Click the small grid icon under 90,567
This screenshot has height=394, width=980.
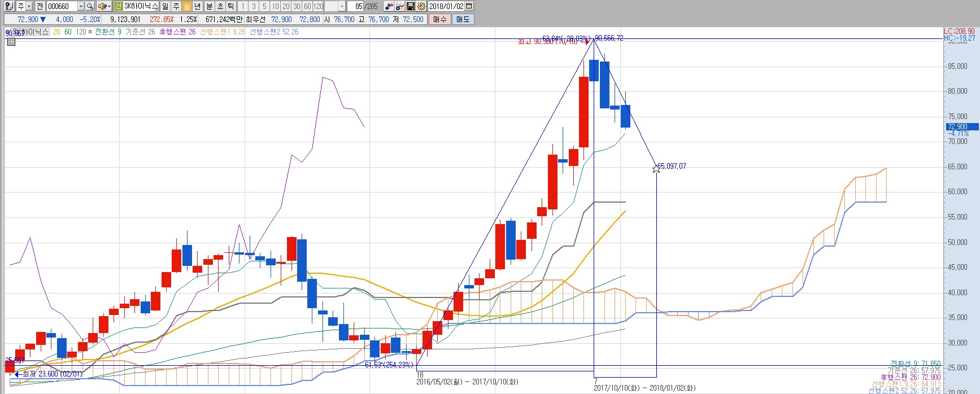(x=11, y=42)
